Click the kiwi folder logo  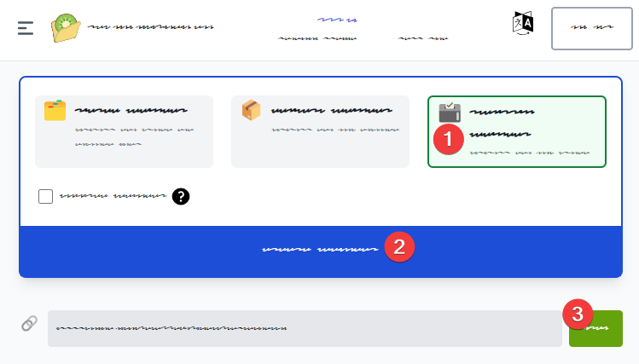pyautogui.click(x=66, y=27)
